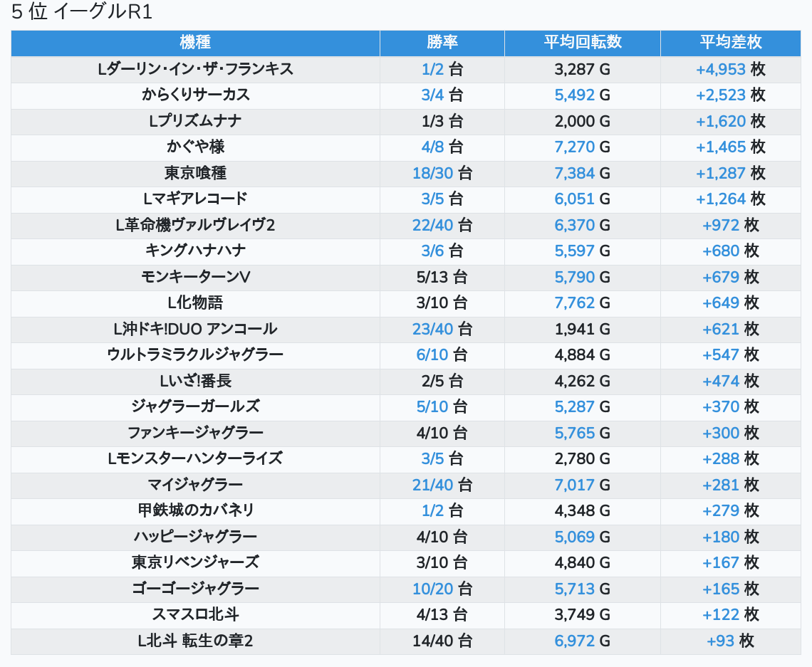Click the 18/30 win rate value
This screenshot has height=667, width=812.
tap(433, 173)
